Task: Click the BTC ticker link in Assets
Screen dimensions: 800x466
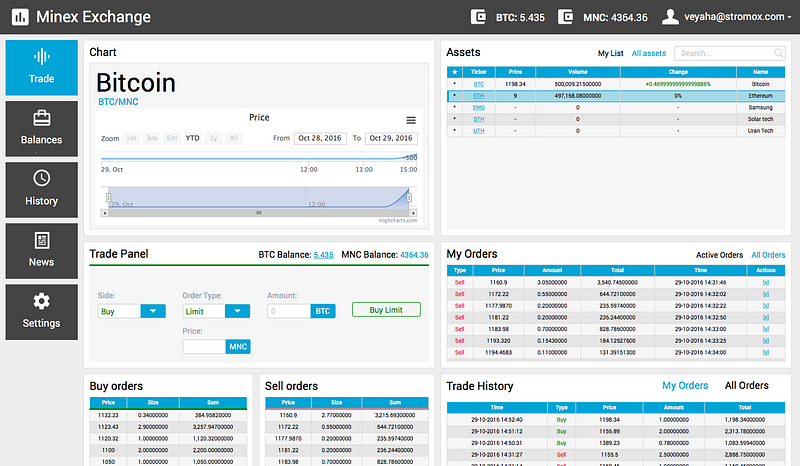Action: (x=479, y=84)
